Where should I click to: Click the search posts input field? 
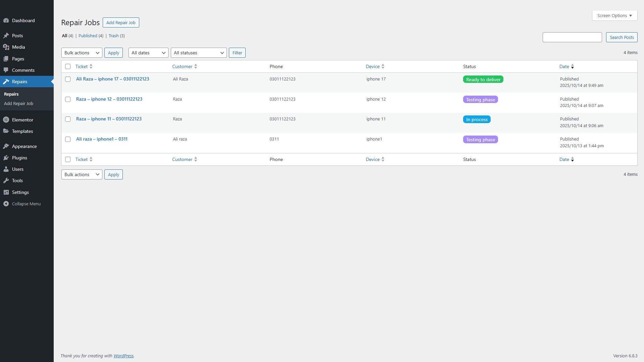[x=572, y=37]
